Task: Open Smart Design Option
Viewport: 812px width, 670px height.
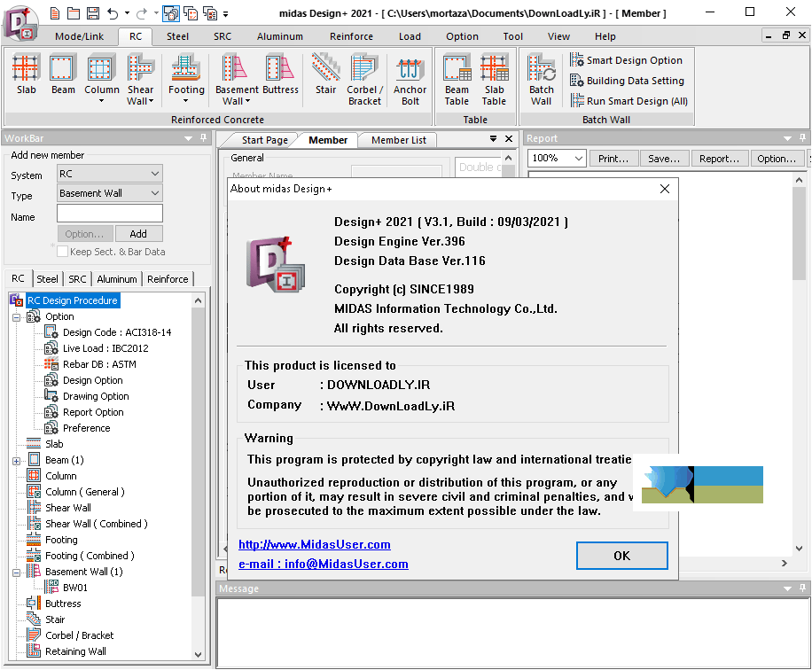Action: (626, 60)
